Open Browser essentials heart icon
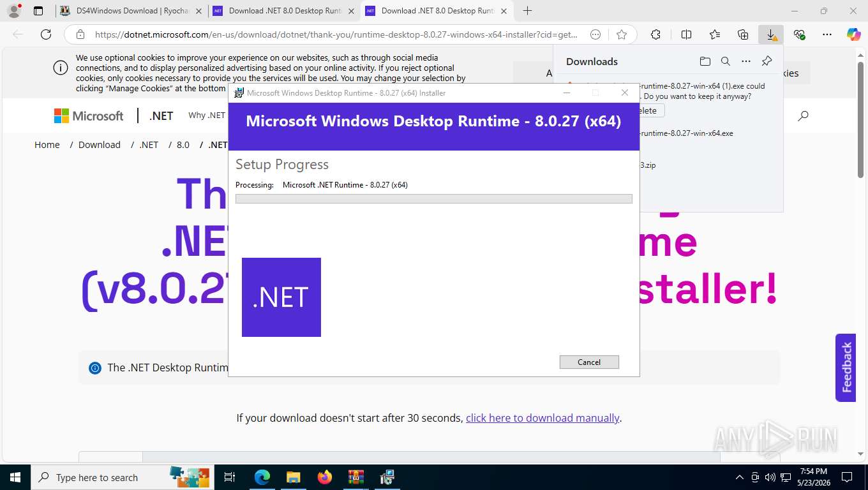This screenshot has width=868, height=490. click(x=799, y=34)
